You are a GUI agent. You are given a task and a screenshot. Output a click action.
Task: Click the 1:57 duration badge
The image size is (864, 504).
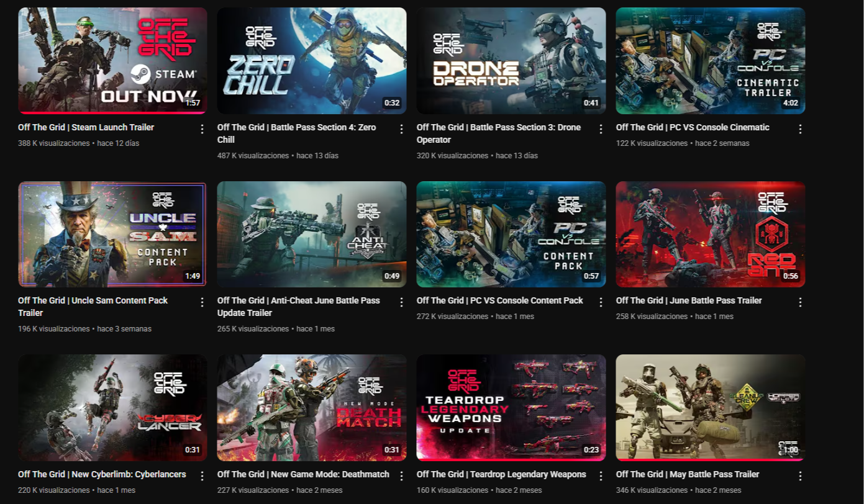193,103
